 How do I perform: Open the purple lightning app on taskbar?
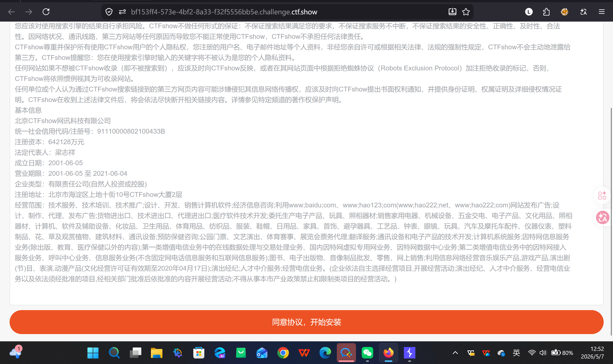click(409, 353)
